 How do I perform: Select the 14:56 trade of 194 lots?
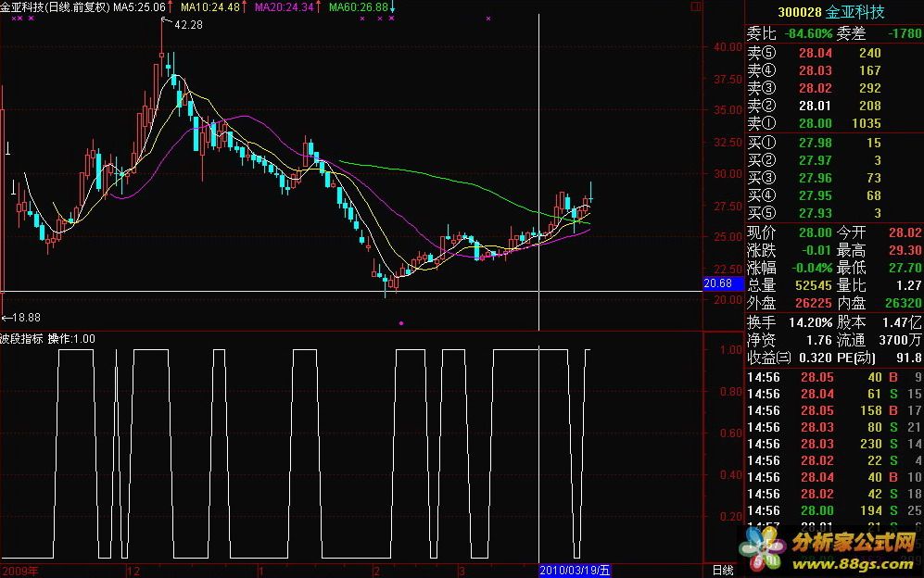pyautogui.click(x=834, y=510)
